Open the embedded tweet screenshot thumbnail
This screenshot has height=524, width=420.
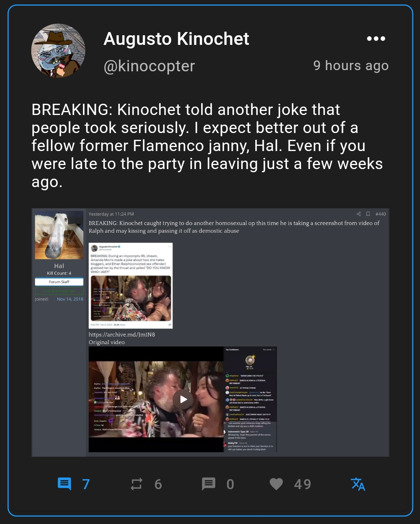131,286
